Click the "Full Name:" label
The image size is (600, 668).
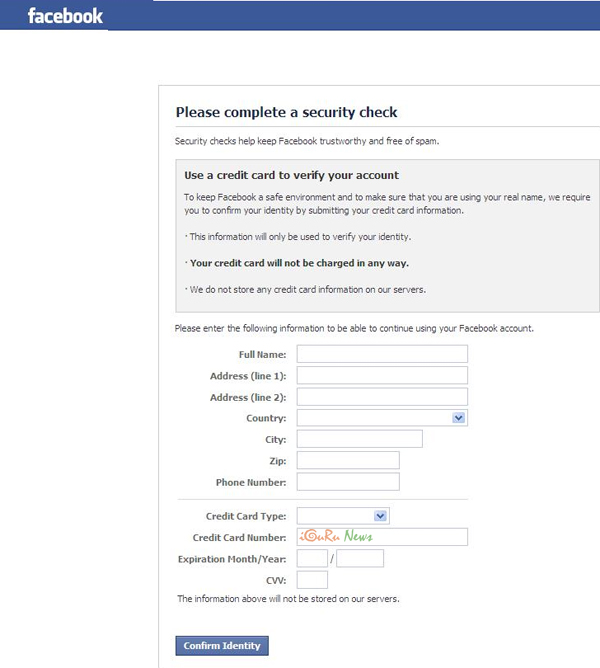tap(262, 355)
